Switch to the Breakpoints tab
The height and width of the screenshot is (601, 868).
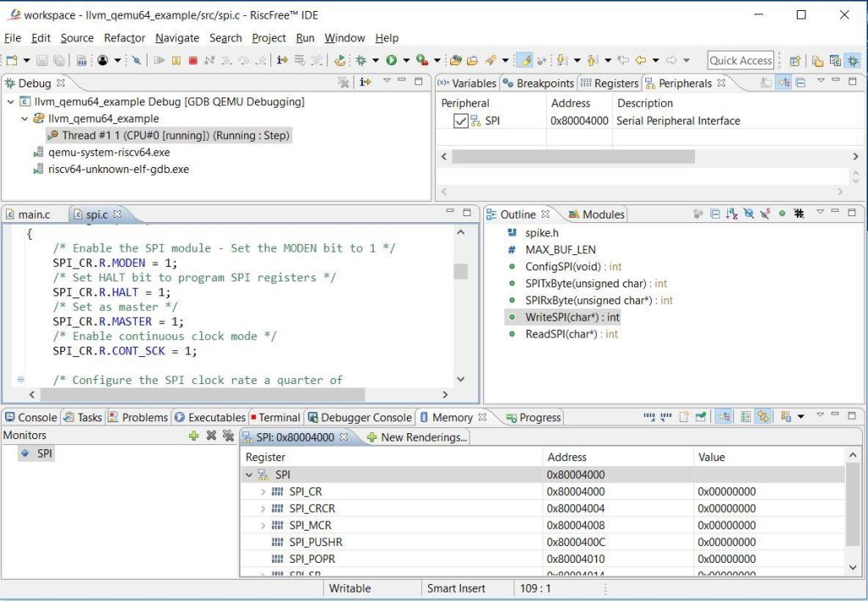(x=538, y=83)
